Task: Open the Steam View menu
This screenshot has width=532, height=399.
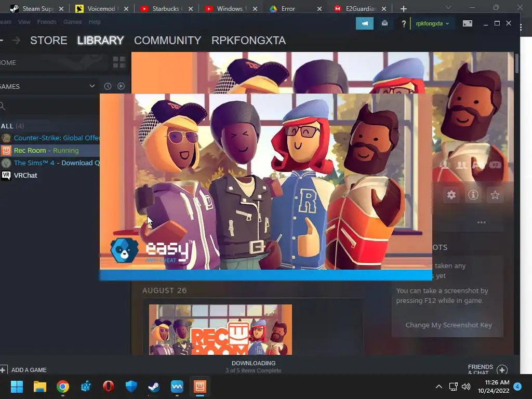Action: point(24,22)
